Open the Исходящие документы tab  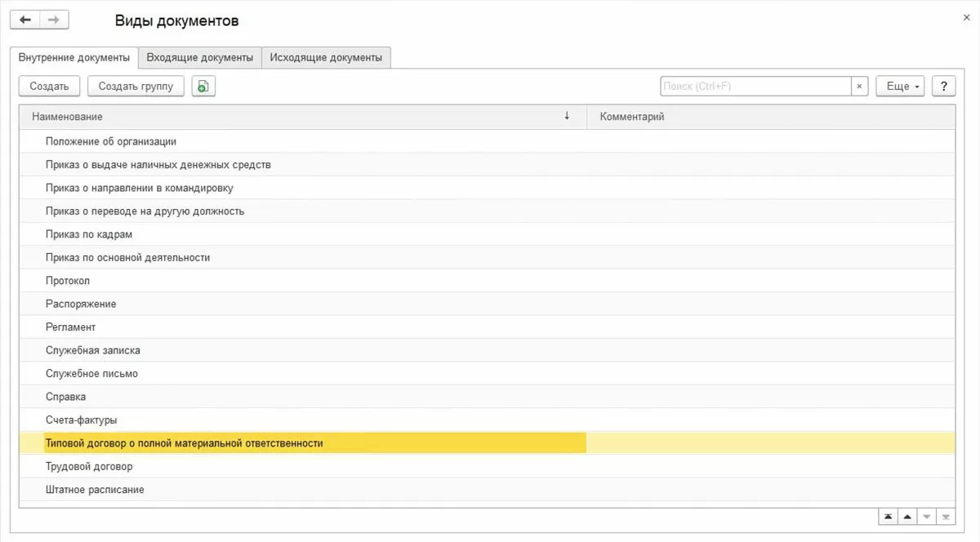click(326, 57)
